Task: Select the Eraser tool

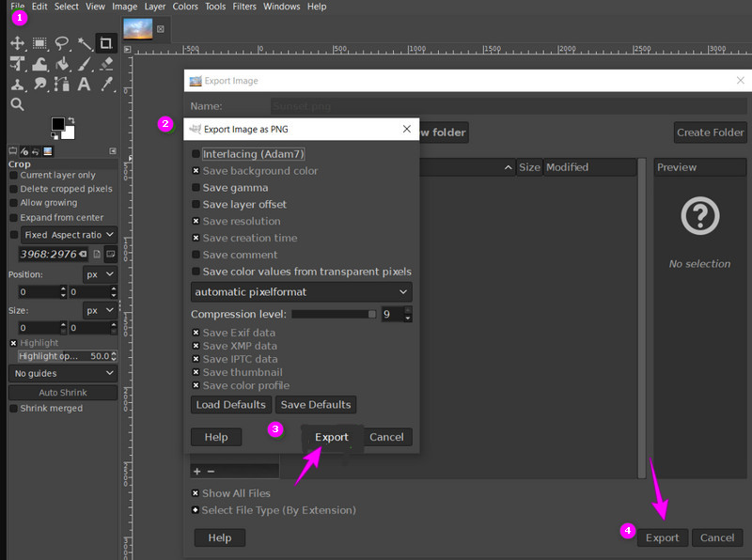Action: (x=106, y=64)
